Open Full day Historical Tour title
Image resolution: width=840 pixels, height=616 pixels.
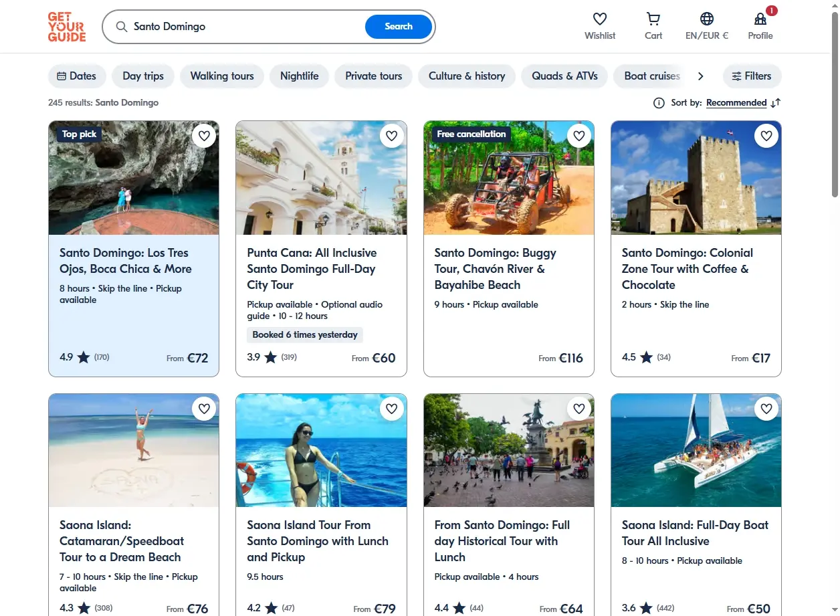502,541
